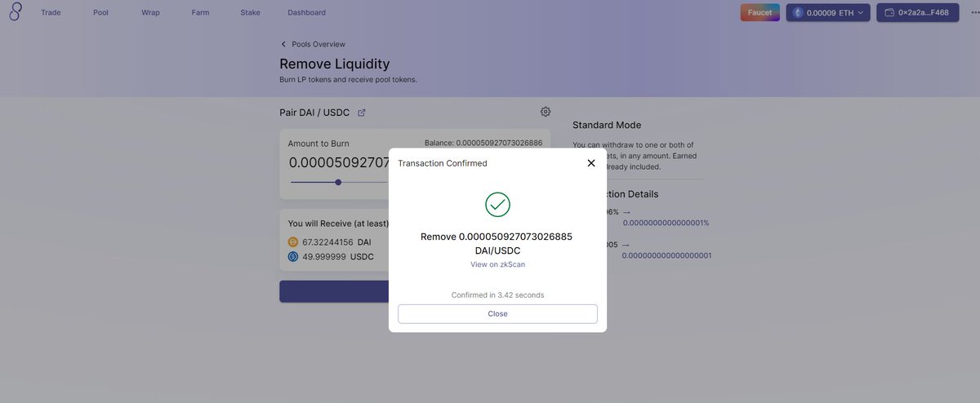Click the Close button in dialog
The width and height of the screenshot is (980, 403).
(497, 313)
